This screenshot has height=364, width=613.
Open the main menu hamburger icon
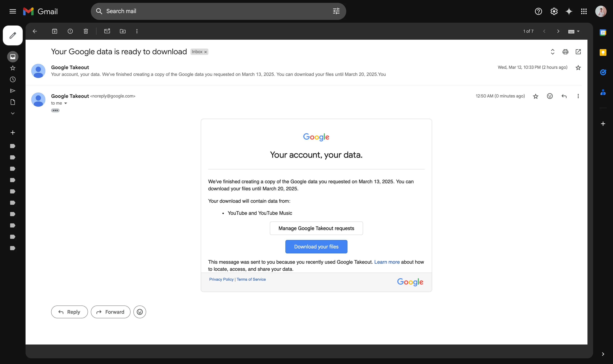tap(13, 11)
